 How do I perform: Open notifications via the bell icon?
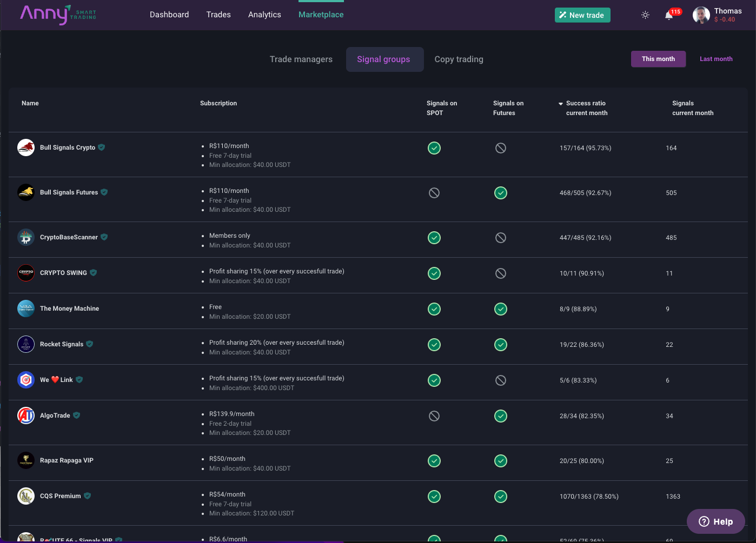coord(669,16)
